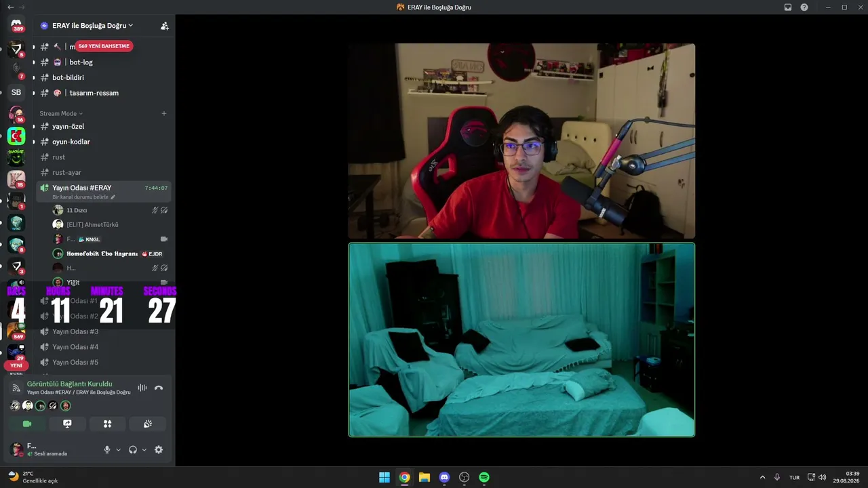Start an activity button
Screen dimensions: 868x488
point(107,424)
